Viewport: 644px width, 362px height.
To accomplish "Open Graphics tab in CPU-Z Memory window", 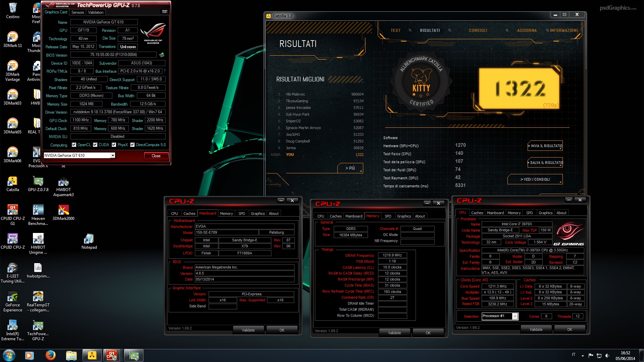I will pos(404,216).
